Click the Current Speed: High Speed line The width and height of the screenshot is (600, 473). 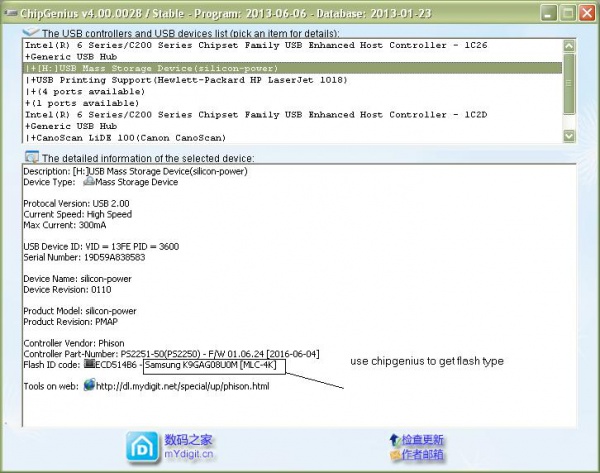click(x=78, y=214)
